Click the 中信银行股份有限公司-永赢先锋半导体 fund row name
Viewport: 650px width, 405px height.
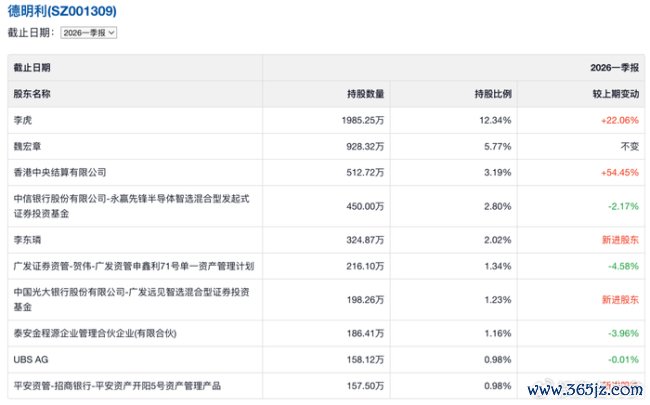point(131,206)
